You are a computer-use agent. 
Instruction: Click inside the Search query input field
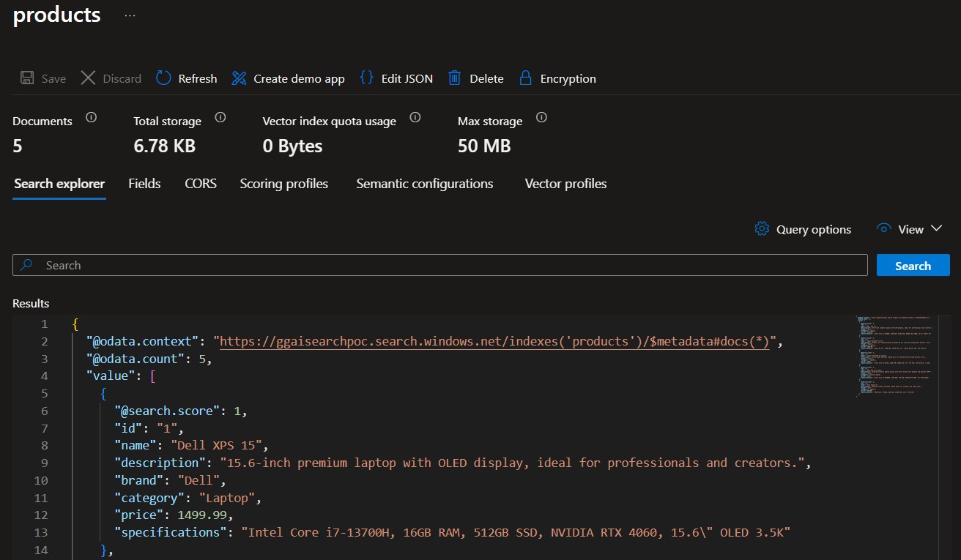coord(439,265)
